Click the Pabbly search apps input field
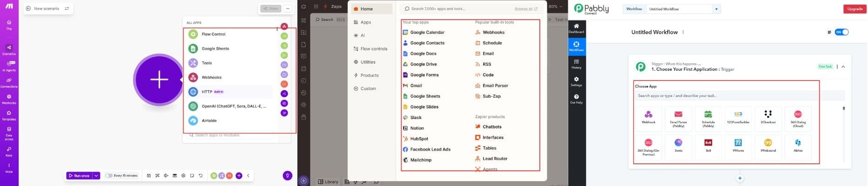This screenshot has width=868, height=186. (739, 96)
